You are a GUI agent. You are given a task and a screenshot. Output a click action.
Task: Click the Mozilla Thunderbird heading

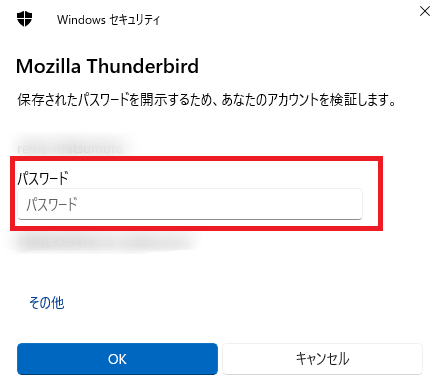(x=107, y=66)
